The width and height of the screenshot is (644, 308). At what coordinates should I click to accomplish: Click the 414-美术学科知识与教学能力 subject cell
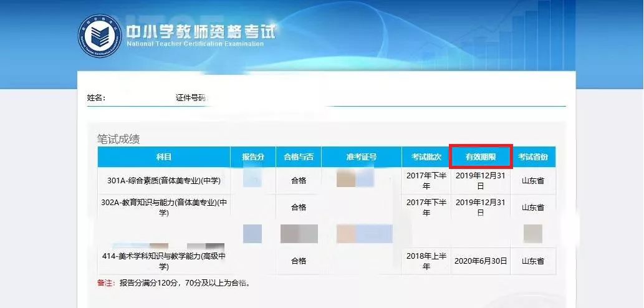[x=164, y=261]
